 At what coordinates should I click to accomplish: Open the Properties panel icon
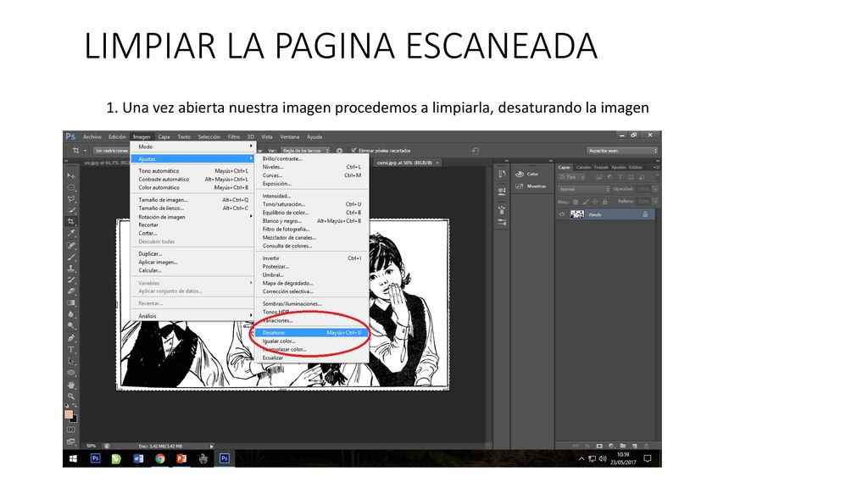502,191
